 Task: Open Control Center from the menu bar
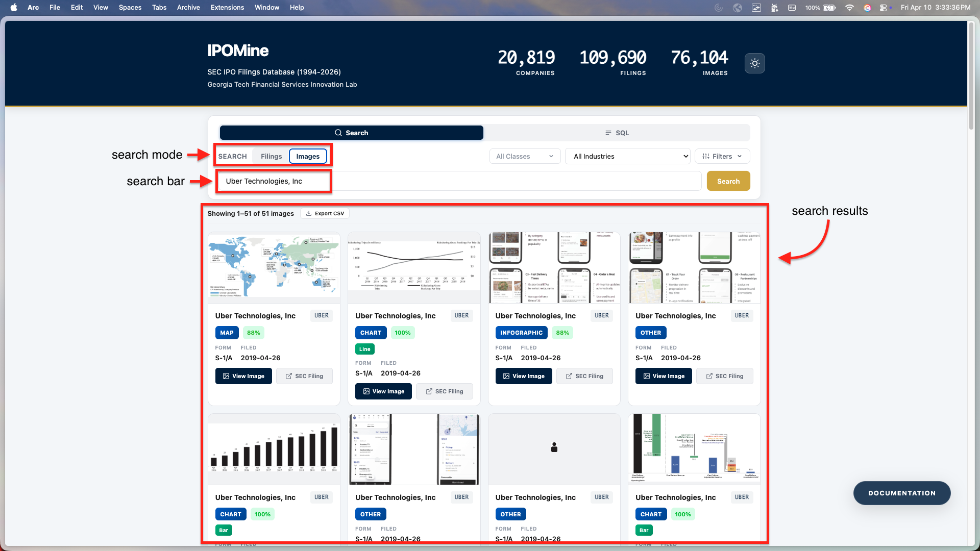point(883,7)
